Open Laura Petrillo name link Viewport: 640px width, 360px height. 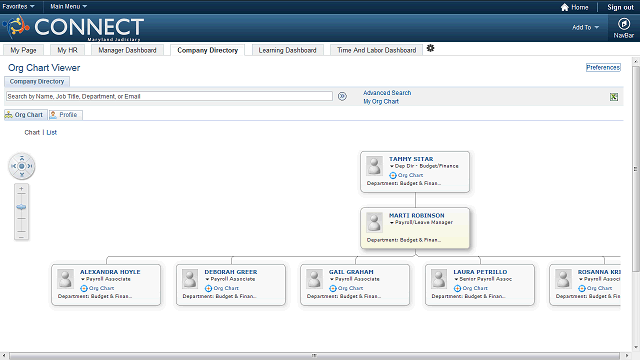(480, 272)
